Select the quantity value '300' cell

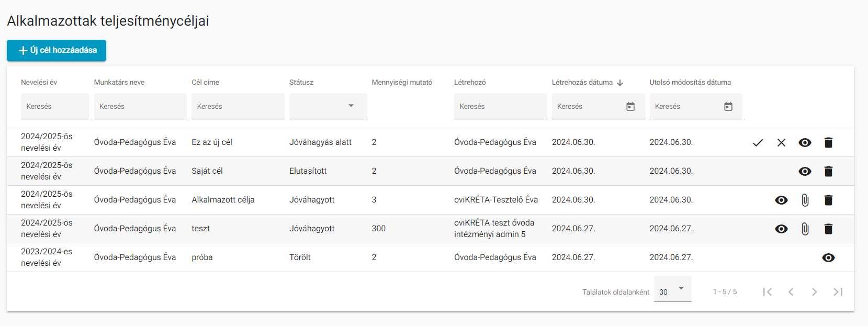click(x=379, y=229)
